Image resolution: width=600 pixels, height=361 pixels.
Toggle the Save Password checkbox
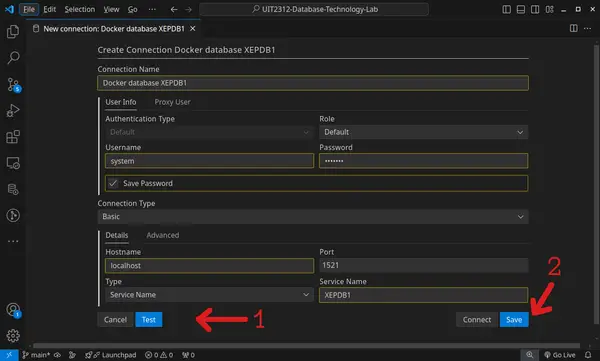[113, 183]
